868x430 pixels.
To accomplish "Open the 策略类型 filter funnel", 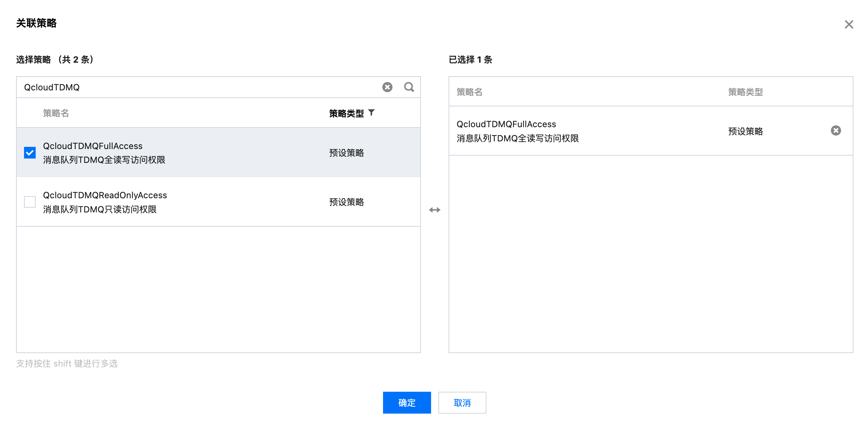I will [x=371, y=113].
